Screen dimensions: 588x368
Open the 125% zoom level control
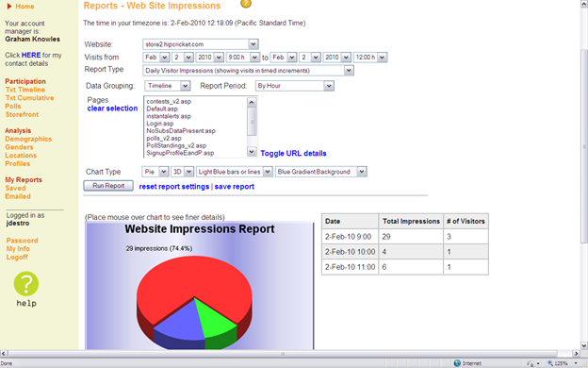tap(563, 363)
